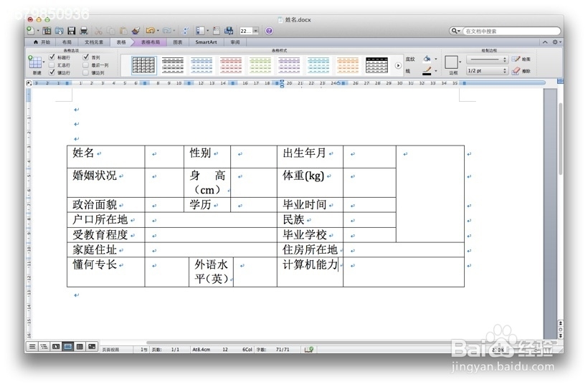Apply the black header table style
588x387 pixels.
click(376, 65)
